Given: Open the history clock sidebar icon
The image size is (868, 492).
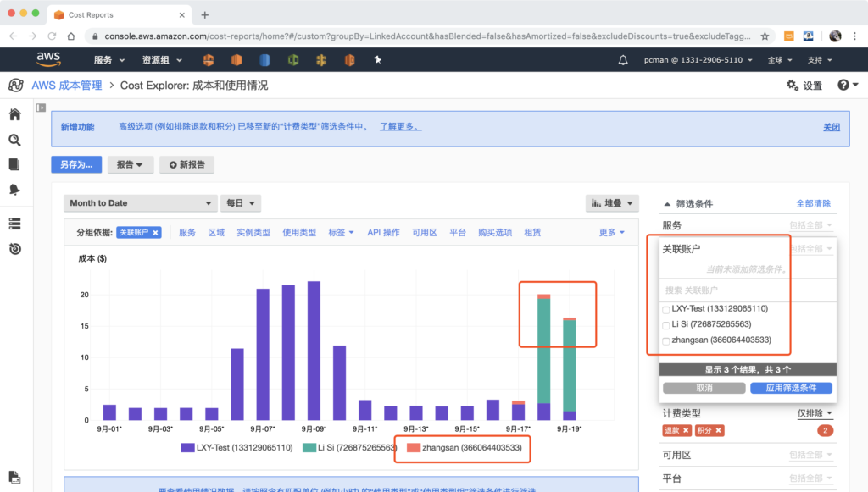Looking at the screenshot, I should click(x=15, y=249).
